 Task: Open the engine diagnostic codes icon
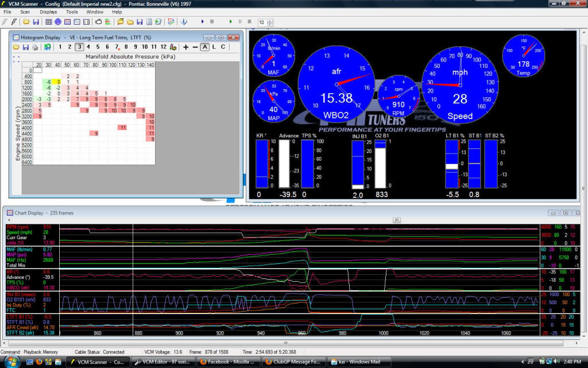pyautogui.click(x=99, y=22)
